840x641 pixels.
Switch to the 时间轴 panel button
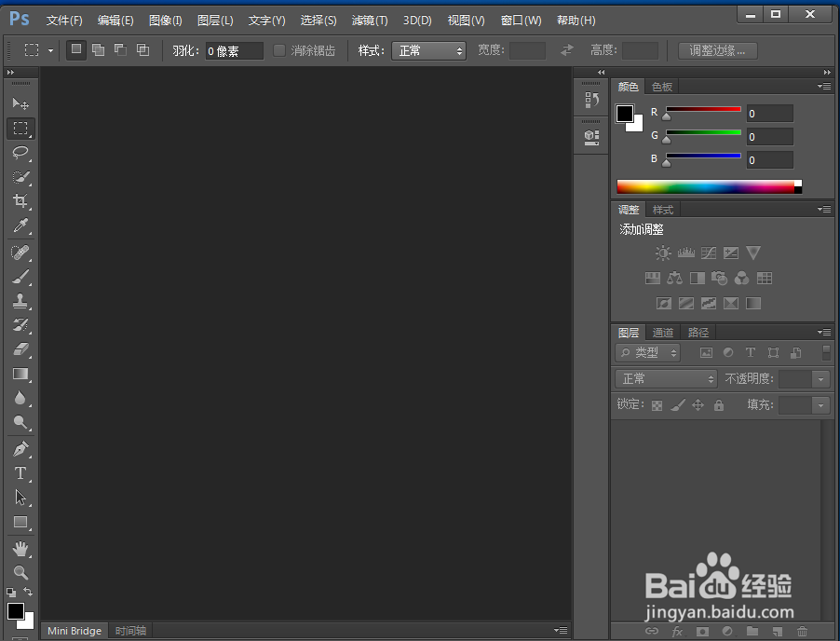130,631
